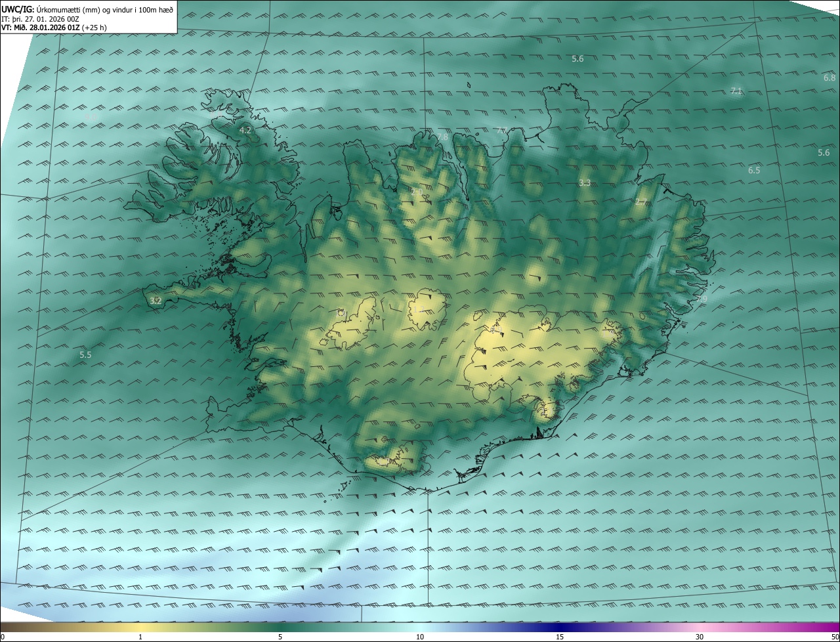Click the color scale tick labeled 0
This screenshot has width=840, height=642.
click(x=2, y=637)
